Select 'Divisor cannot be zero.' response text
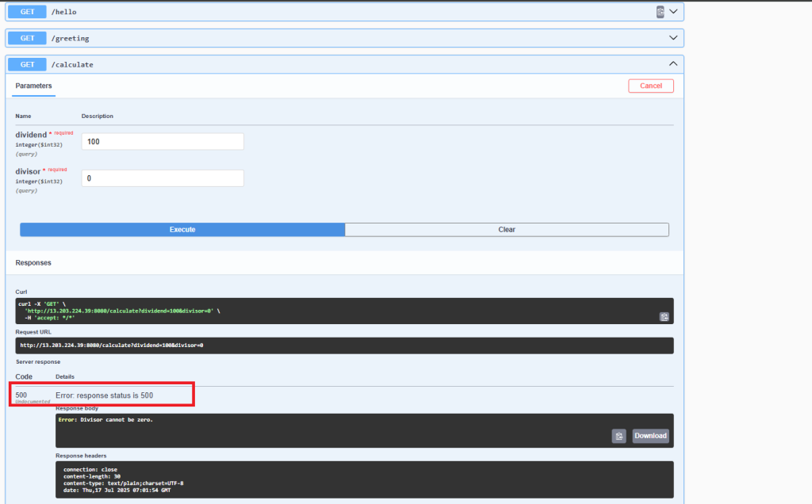Screen dimensions: 812x504 click(117, 420)
